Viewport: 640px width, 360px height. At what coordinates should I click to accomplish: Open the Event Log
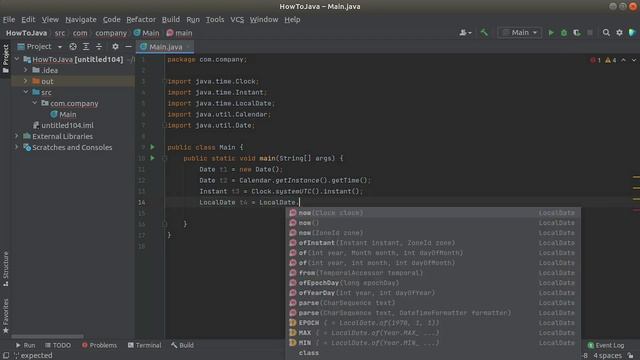point(606,345)
